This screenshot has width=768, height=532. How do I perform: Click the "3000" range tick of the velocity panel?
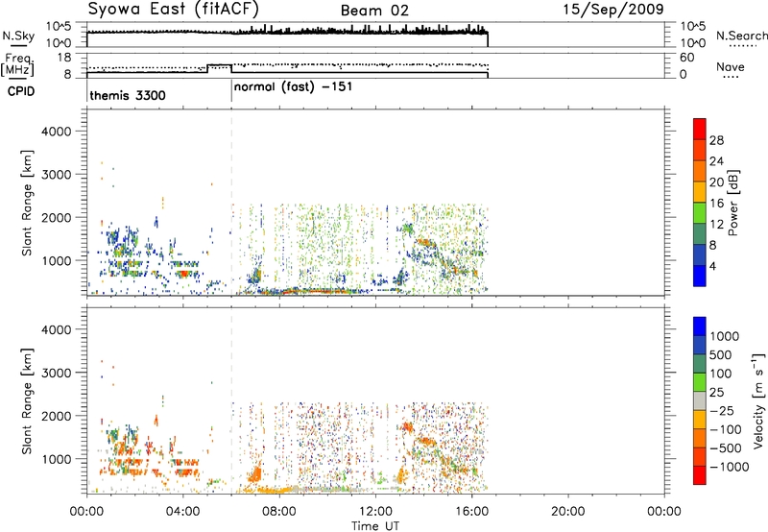click(57, 373)
